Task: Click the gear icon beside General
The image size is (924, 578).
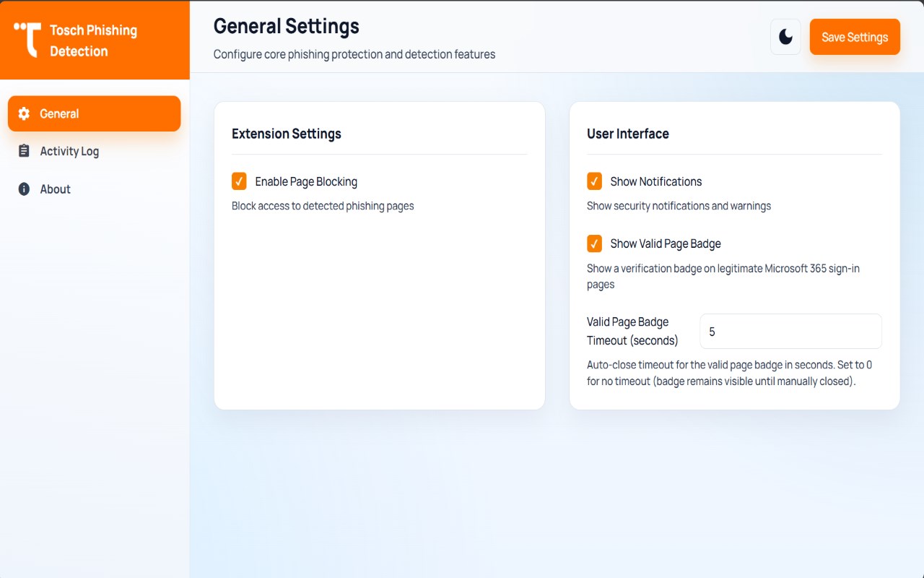Action: coord(24,113)
